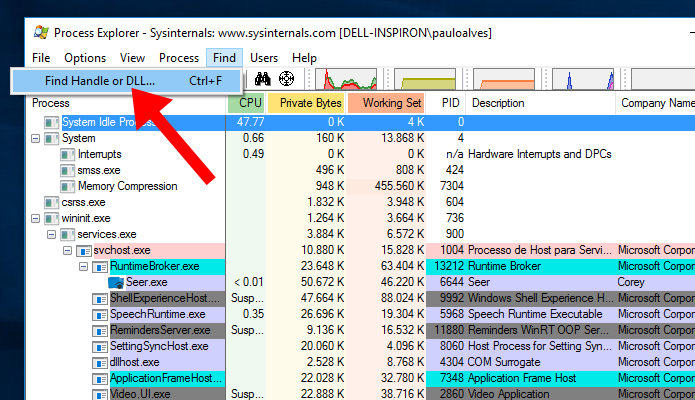Viewport: 695px width, 400px height.
Task: Click the svchost.exe process icon
Action: [x=84, y=251]
